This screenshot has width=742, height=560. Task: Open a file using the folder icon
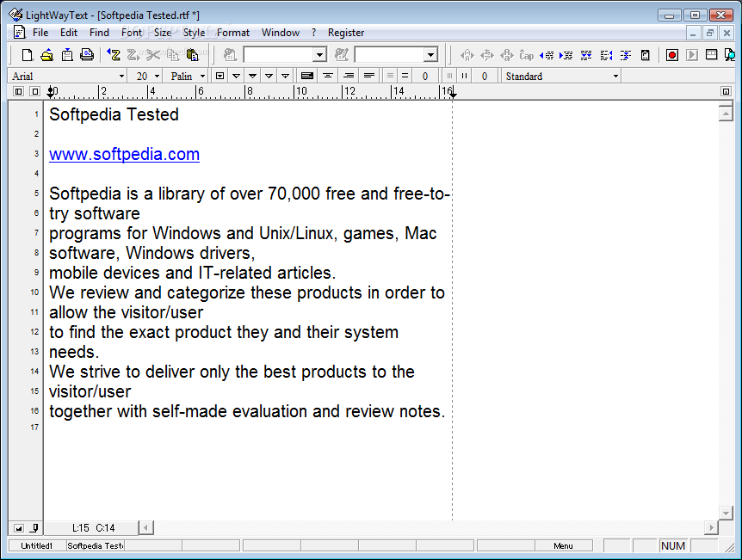coord(46,55)
